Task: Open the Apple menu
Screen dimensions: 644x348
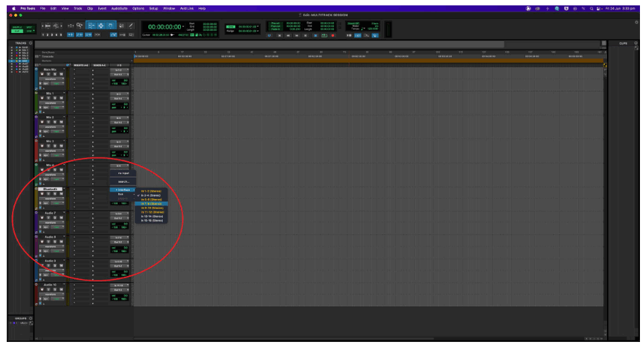Action: [x=13, y=8]
